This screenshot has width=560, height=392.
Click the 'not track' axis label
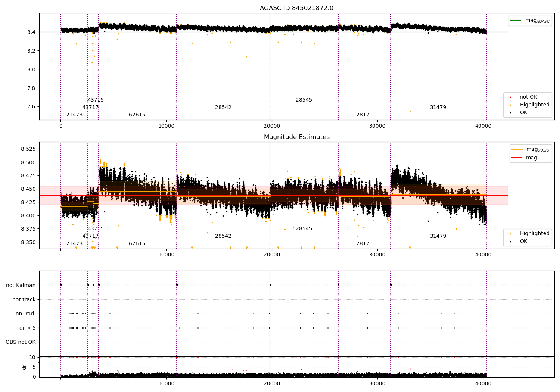point(24,299)
